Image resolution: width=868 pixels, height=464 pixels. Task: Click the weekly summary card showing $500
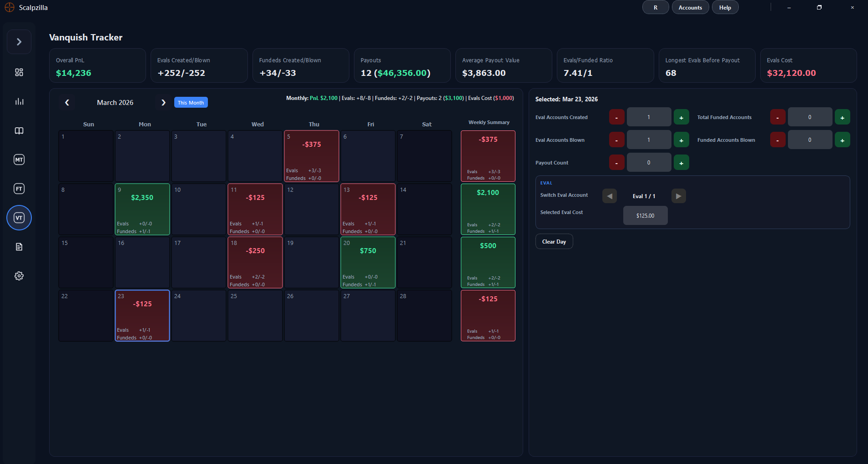(488, 263)
